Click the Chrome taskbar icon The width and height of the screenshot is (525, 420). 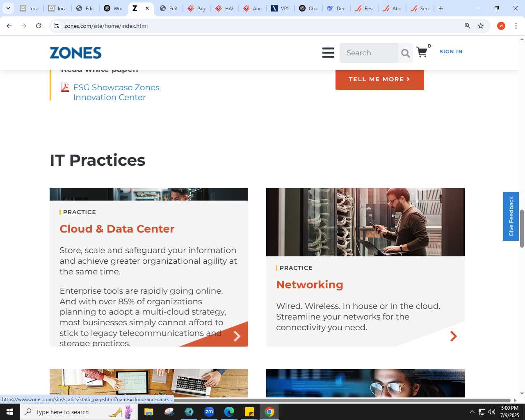pyautogui.click(x=269, y=412)
